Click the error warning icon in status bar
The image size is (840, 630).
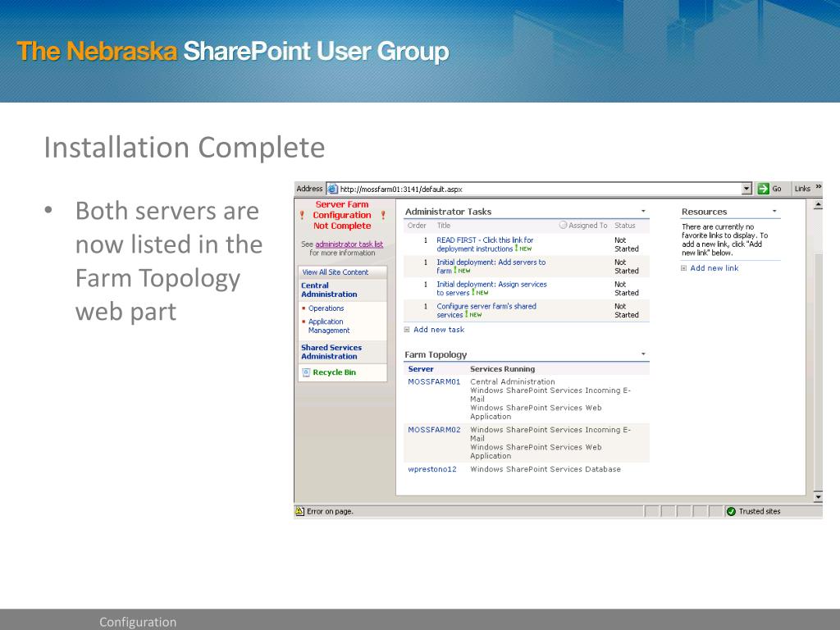[x=300, y=511]
